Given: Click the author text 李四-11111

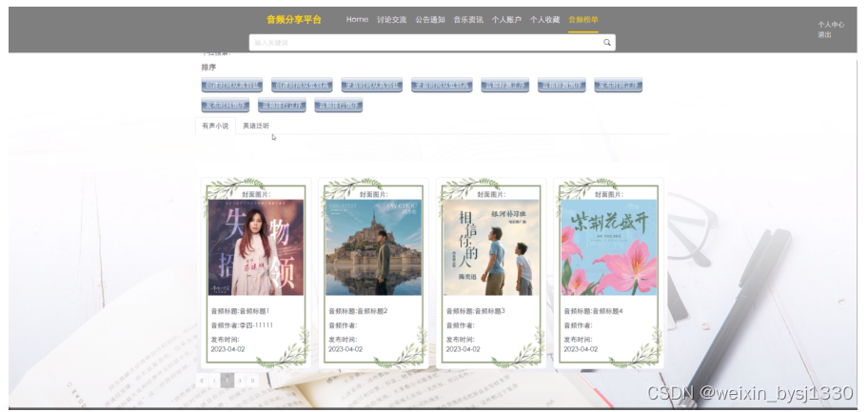Looking at the screenshot, I should click(x=256, y=325).
